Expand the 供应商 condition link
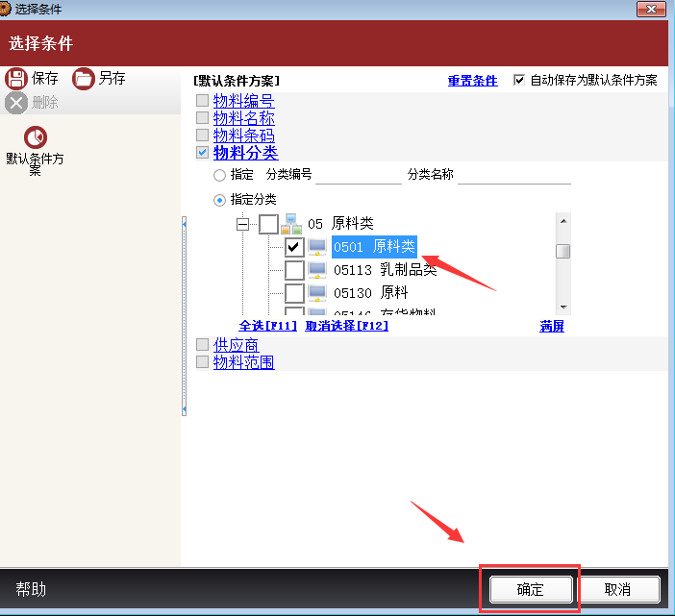 tap(236, 345)
